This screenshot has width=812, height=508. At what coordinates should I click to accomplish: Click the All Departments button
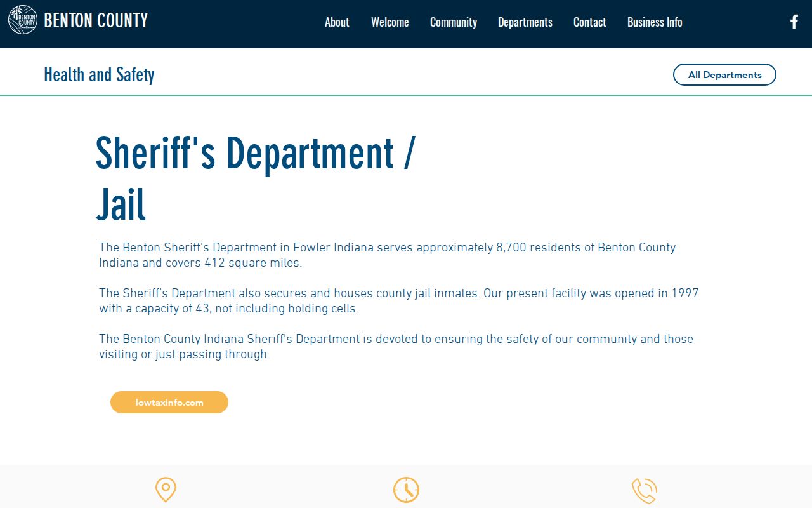point(724,74)
